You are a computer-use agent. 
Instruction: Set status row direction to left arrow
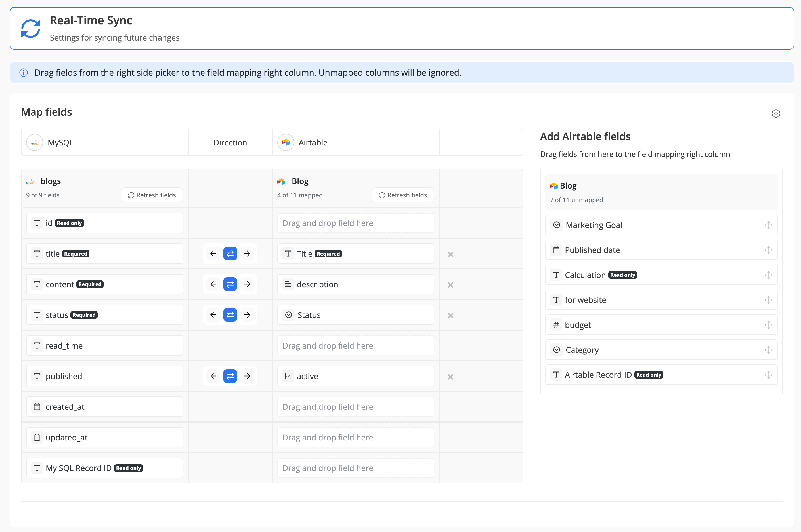pos(213,315)
